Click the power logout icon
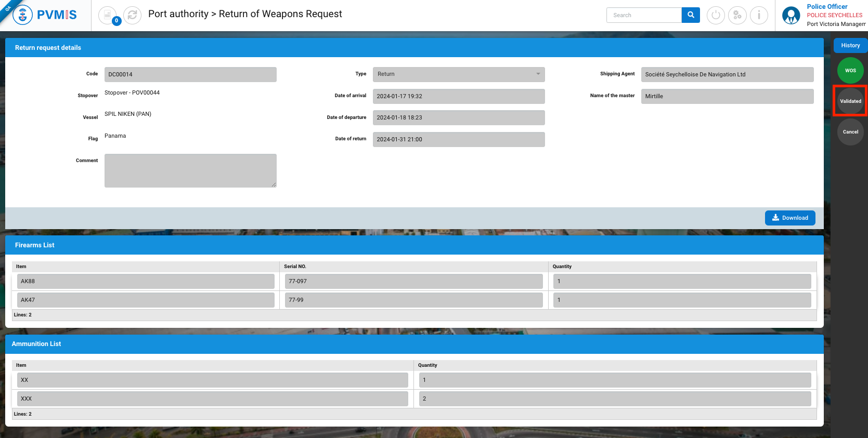The height and width of the screenshot is (438, 868). pyautogui.click(x=716, y=15)
